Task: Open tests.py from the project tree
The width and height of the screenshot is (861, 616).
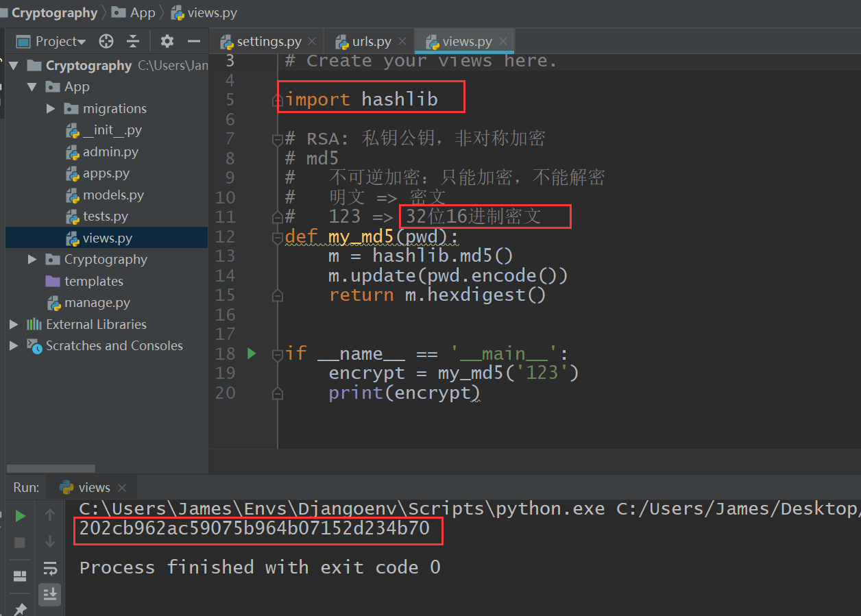Action: [x=106, y=217]
